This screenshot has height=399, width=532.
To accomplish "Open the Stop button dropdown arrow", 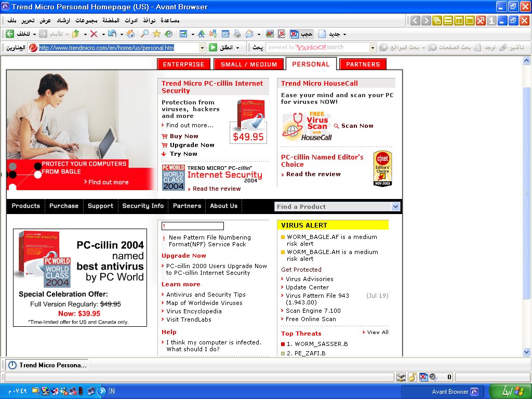I will pos(103,34).
